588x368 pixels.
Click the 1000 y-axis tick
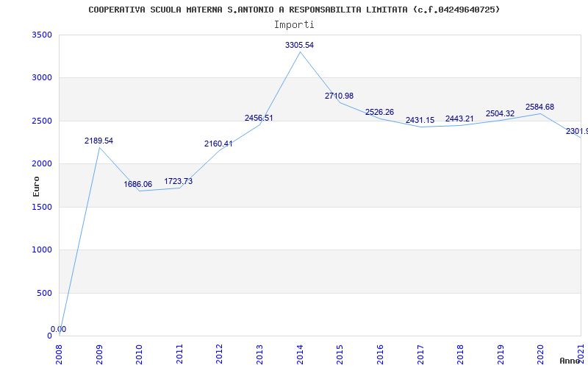tap(40, 250)
